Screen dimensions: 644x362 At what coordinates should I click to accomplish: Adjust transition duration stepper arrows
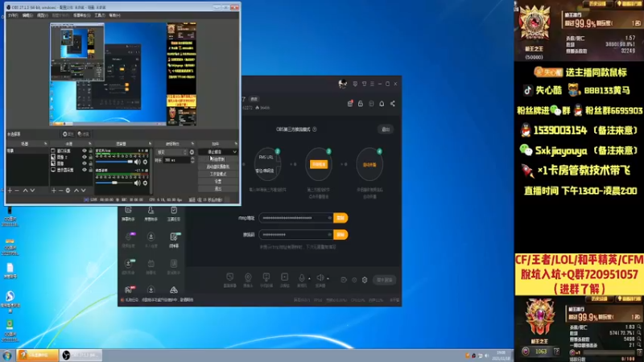click(x=192, y=160)
